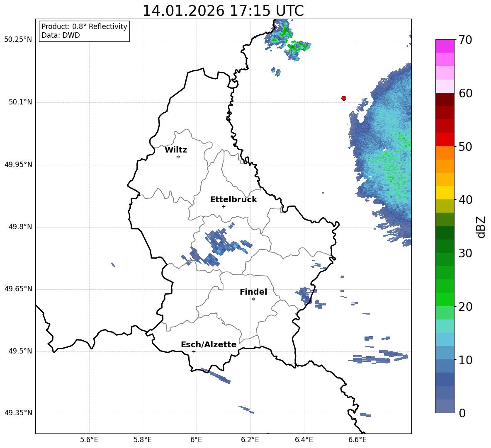Click the title 14.01.2026 17:15 UTC
This screenshot has width=491, height=448.
(x=223, y=11)
